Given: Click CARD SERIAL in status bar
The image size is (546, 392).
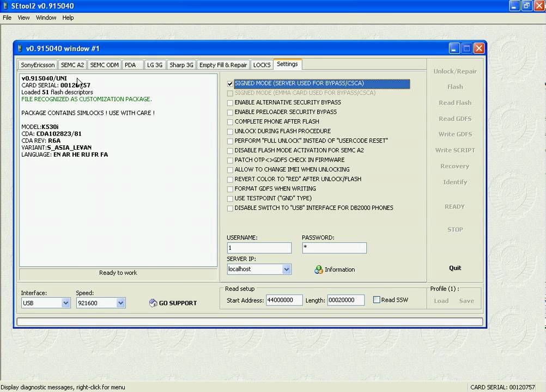Looking at the screenshot, I should (502, 387).
